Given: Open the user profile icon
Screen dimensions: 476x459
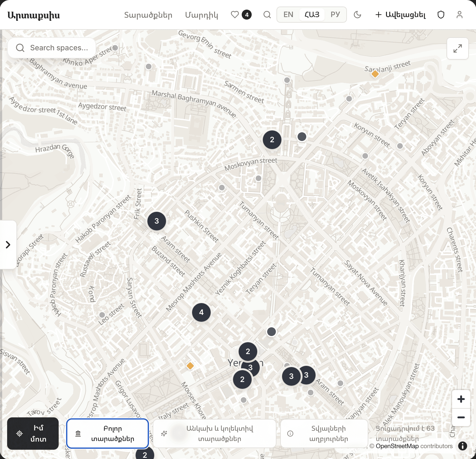Looking at the screenshot, I should tap(460, 15).
